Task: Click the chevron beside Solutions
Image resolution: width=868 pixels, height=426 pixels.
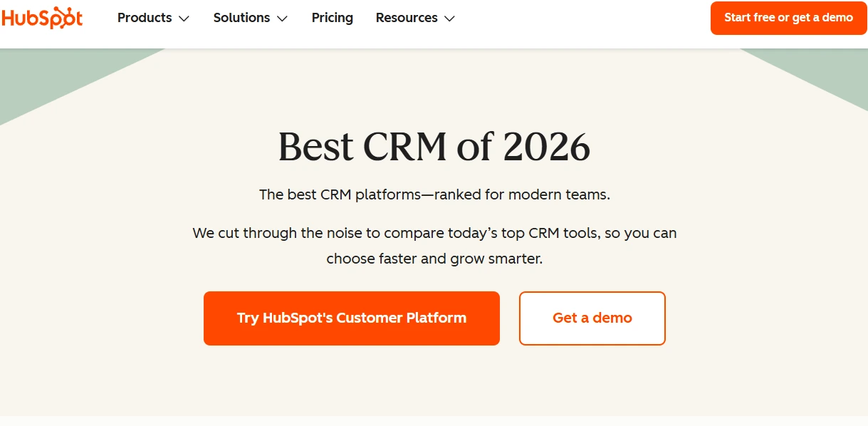Action: pos(282,19)
